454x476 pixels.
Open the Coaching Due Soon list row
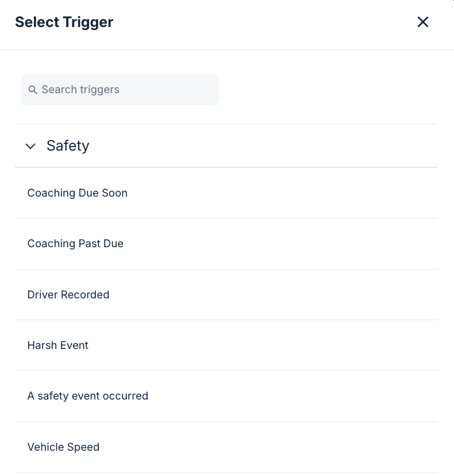[x=226, y=193]
